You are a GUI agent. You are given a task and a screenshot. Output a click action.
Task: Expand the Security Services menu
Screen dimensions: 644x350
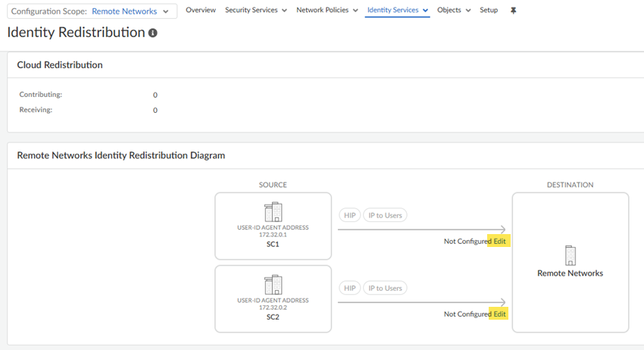coord(256,11)
